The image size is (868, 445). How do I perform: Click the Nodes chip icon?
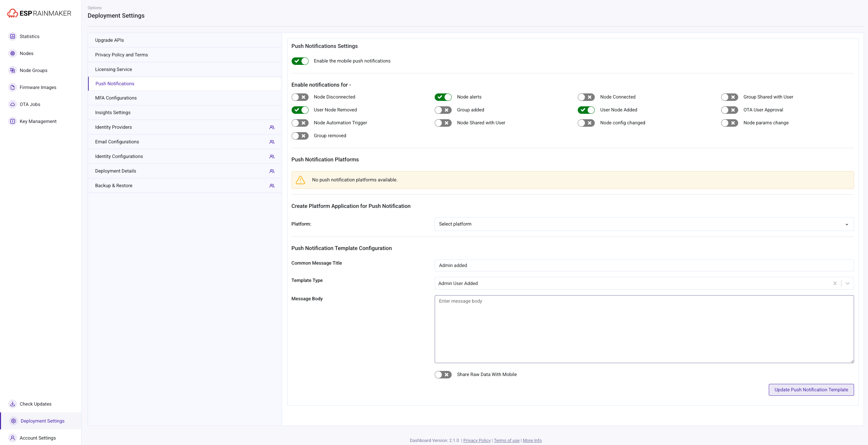click(13, 53)
